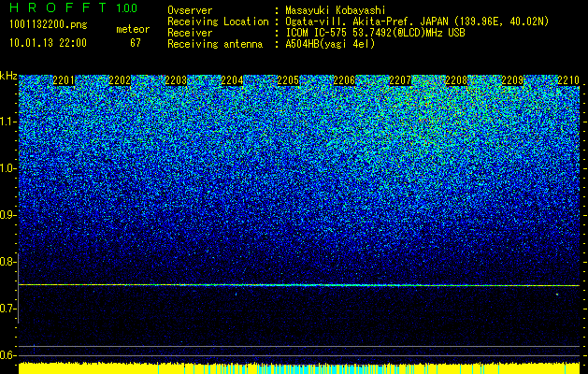588x374 pixels.
Task: Click the yellow signal level bar at bottom
Action: (299, 368)
